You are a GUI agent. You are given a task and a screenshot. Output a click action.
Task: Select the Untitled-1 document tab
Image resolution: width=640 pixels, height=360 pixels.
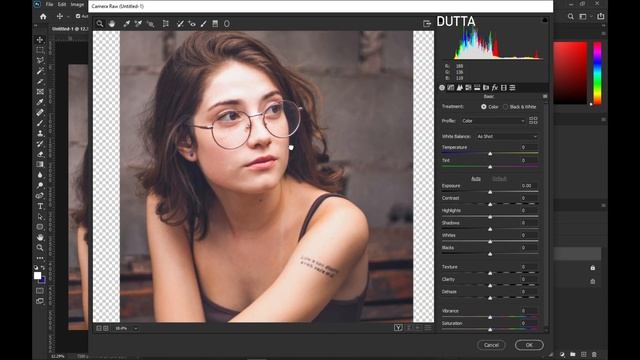pos(69,29)
